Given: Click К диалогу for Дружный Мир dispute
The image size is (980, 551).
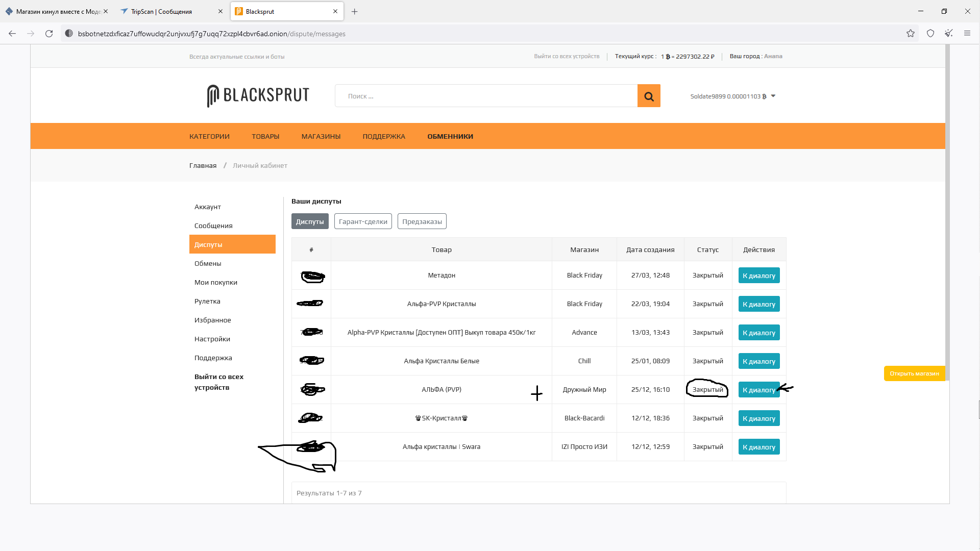Looking at the screenshot, I should 759,390.
